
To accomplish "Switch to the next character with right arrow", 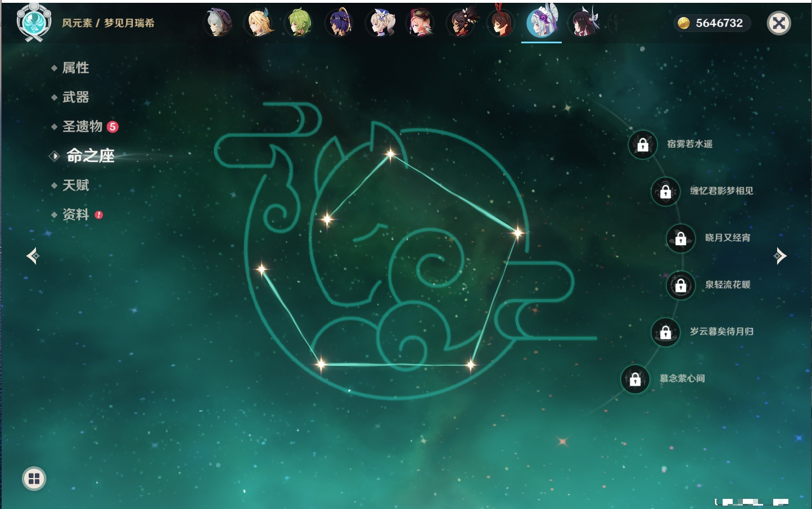I will 780,256.
